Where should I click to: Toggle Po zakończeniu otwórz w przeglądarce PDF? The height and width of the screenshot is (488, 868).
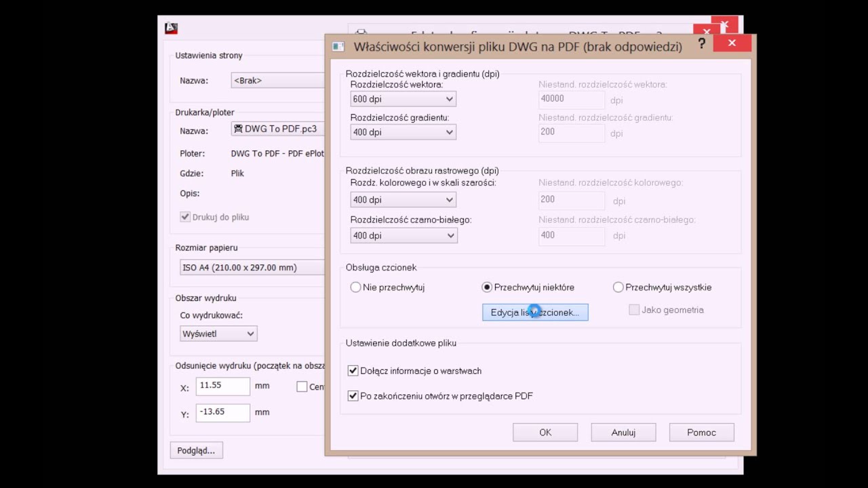pyautogui.click(x=353, y=396)
